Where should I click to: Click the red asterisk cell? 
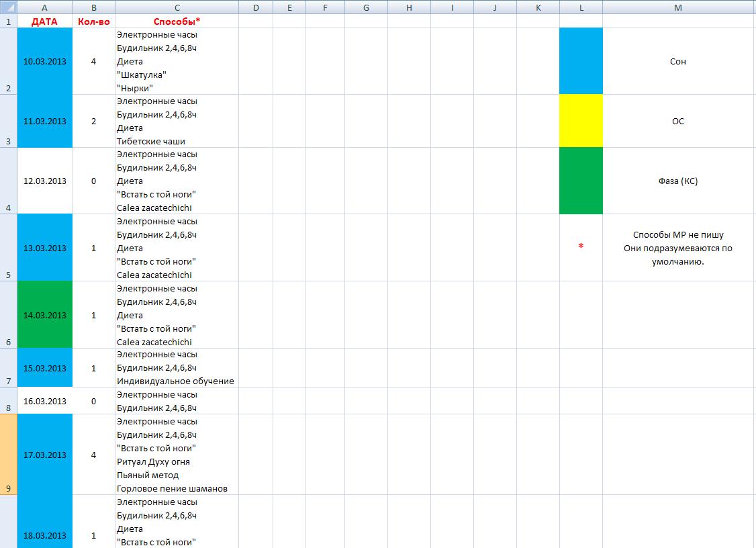[581, 247]
